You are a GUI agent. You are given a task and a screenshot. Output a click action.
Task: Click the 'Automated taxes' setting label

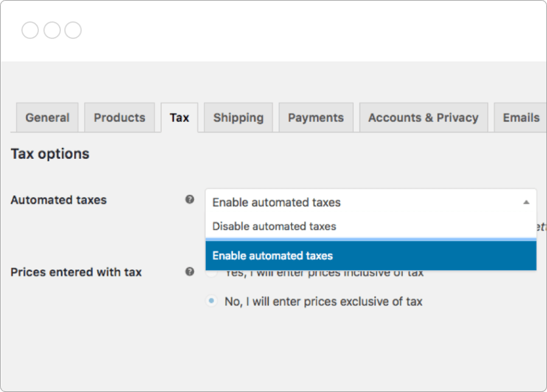coord(58,200)
